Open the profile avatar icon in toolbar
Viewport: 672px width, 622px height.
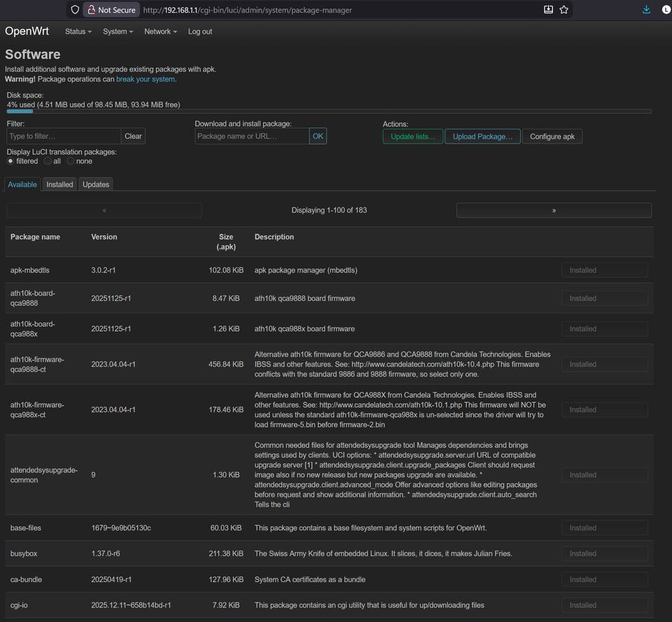coord(666,10)
